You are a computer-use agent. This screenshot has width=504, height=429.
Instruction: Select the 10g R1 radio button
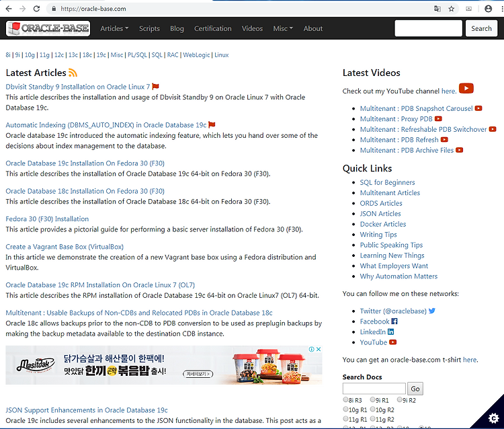tap(345, 409)
